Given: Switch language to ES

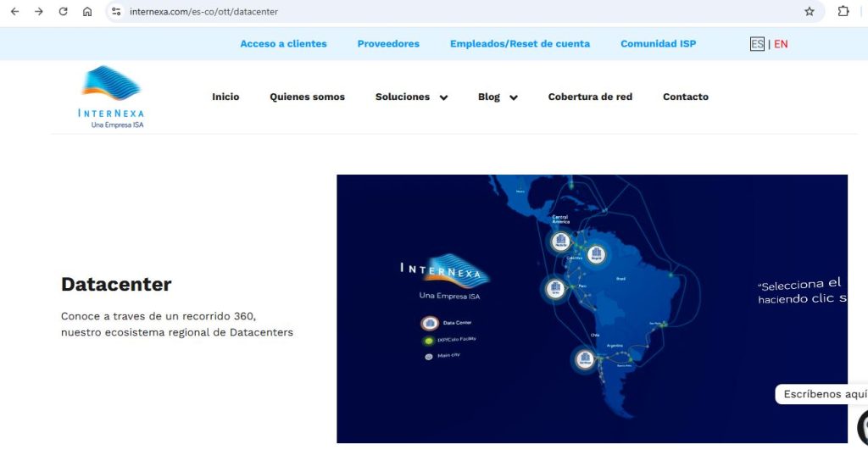Looking at the screenshot, I should (x=757, y=44).
